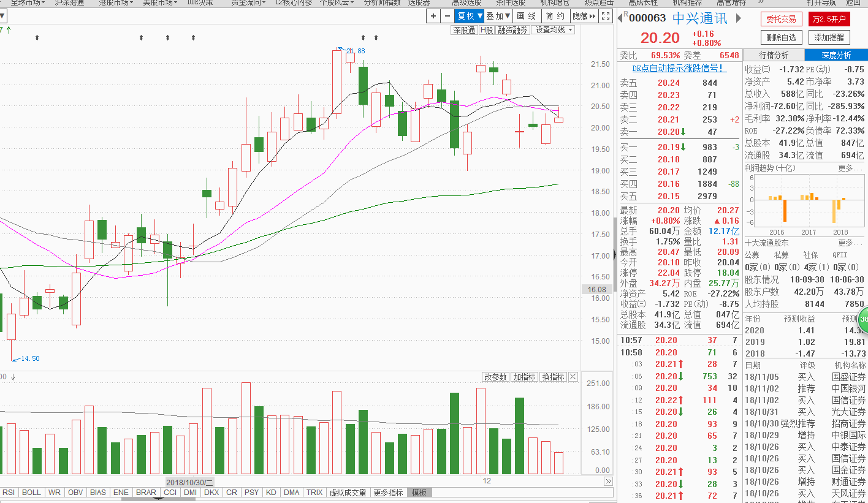
Task: Open the 叠加 overlay dropdown
Action: (x=498, y=16)
